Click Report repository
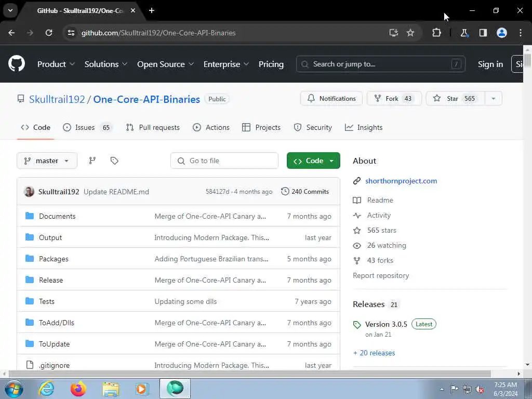The height and width of the screenshot is (399, 532). 381,275
